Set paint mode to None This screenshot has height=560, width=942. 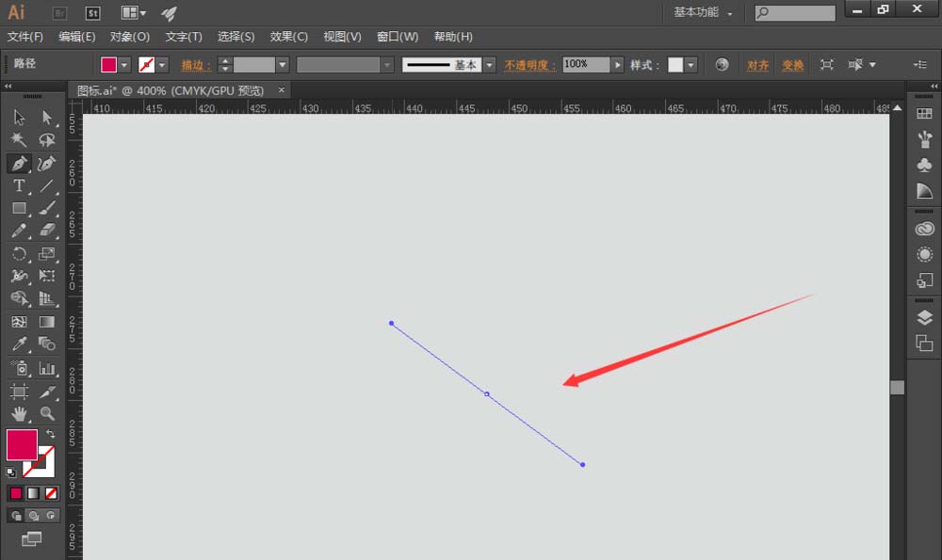[51, 493]
